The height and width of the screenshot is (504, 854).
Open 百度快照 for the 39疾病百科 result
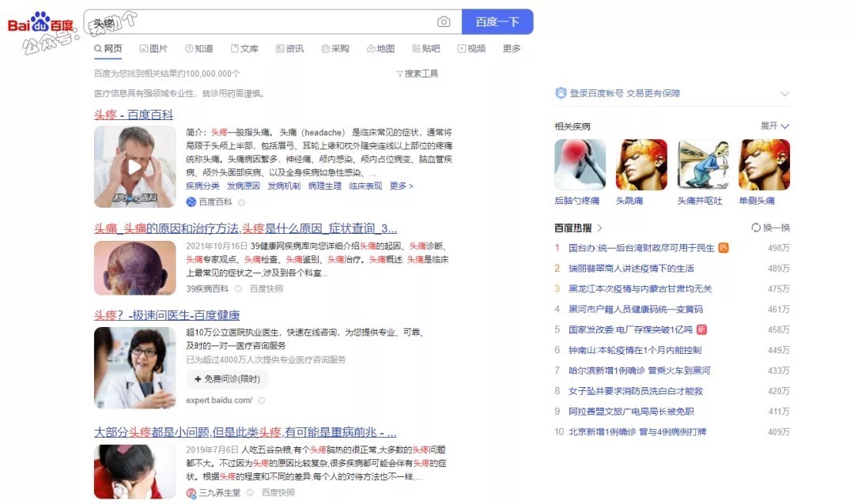[x=266, y=289]
